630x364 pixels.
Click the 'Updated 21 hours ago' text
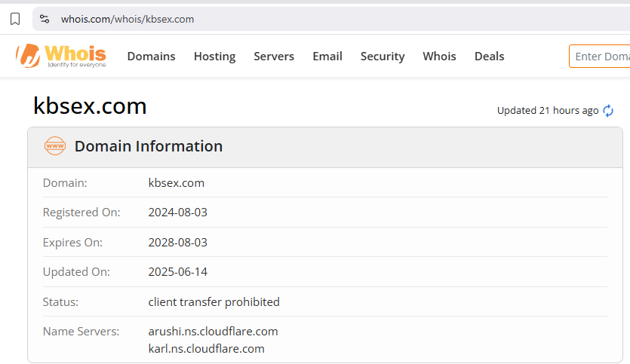point(548,110)
